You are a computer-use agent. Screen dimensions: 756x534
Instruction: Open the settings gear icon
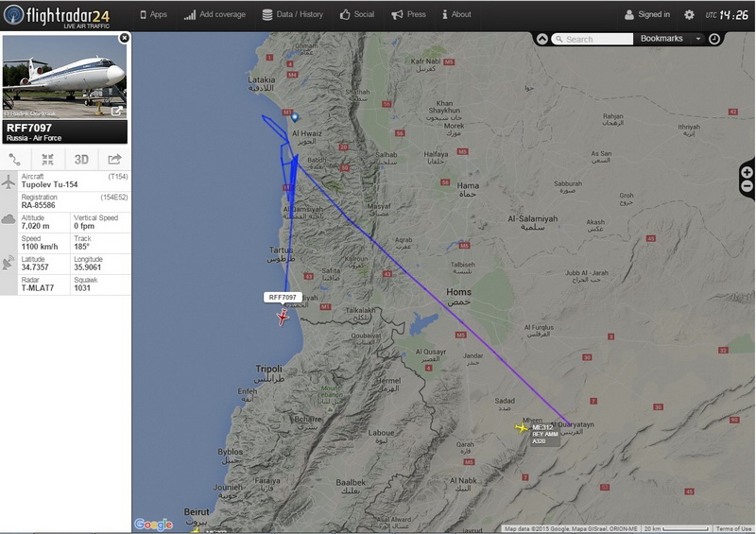pos(690,15)
